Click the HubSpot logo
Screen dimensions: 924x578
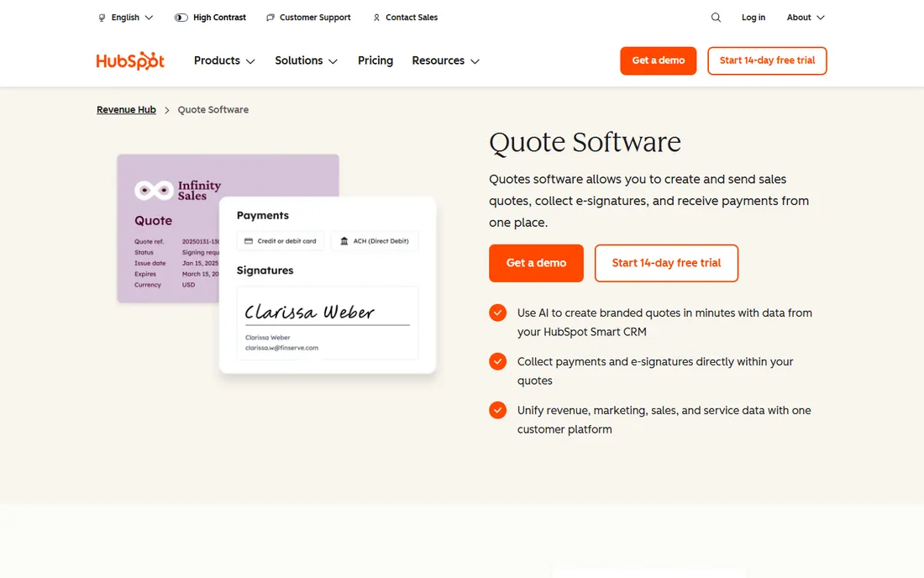pyautogui.click(x=130, y=60)
